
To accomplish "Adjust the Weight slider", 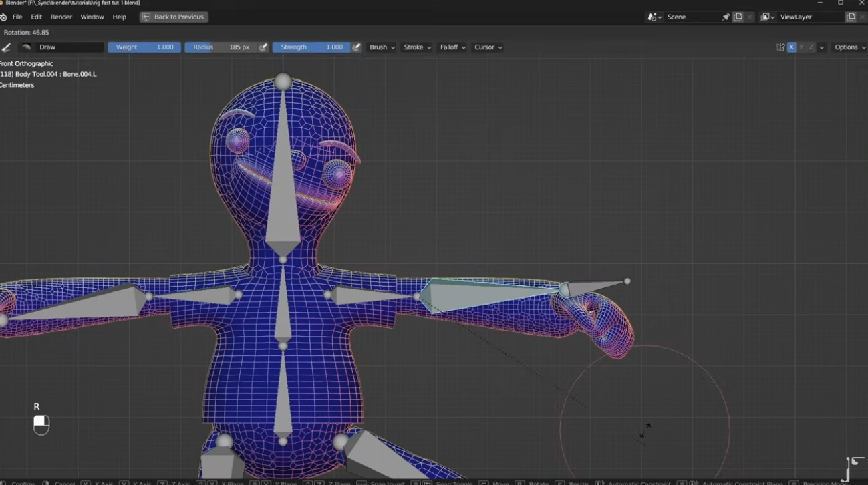I will click(144, 47).
